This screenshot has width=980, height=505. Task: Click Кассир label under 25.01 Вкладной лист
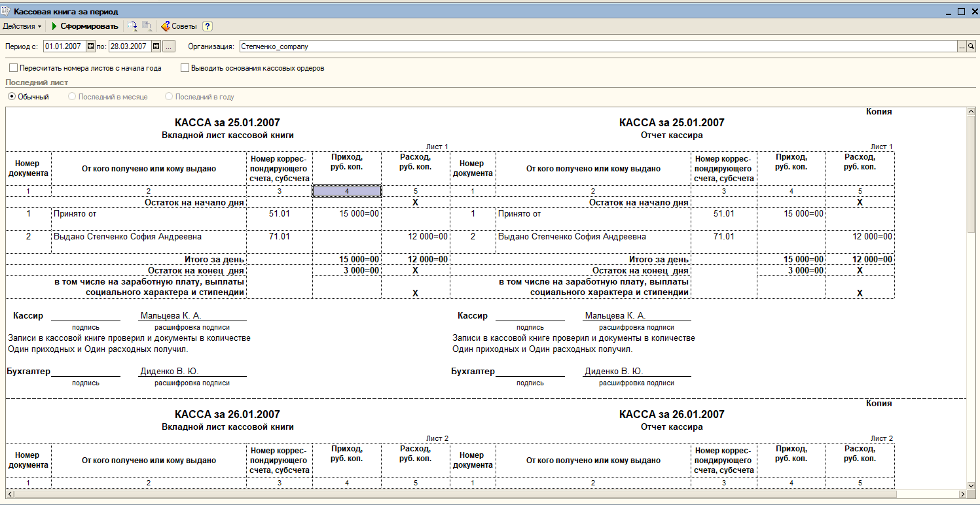[x=28, y=316]
